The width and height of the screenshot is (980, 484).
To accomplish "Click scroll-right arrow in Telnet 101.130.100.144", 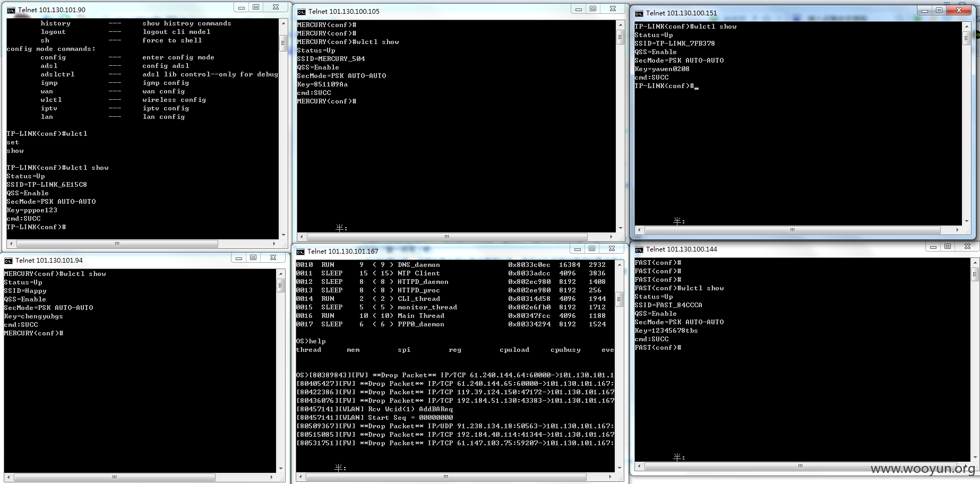I will point(966,466).
